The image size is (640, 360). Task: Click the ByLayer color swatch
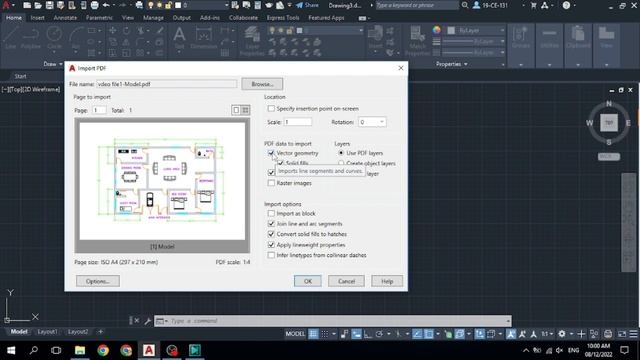pos(451,30)
